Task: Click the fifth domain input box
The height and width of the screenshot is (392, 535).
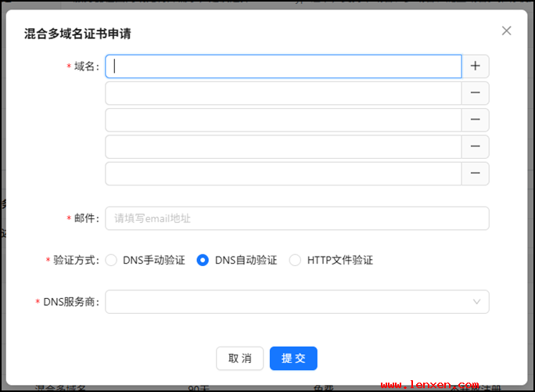Action: tap(283, 173)
